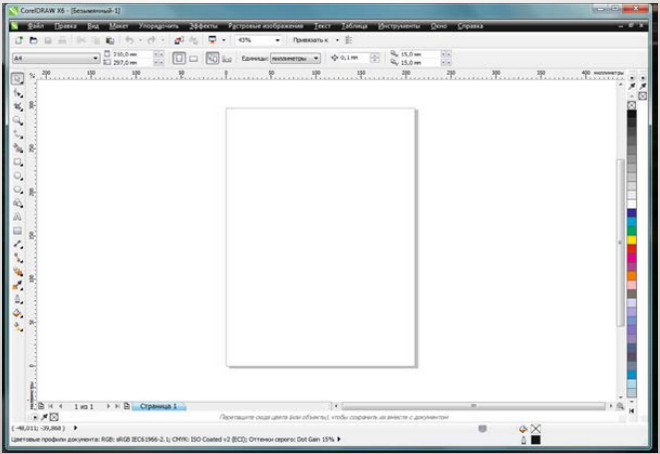Select the Страница 1 page tab
Viewport: 660px width, 454px height.
[159, 406]
